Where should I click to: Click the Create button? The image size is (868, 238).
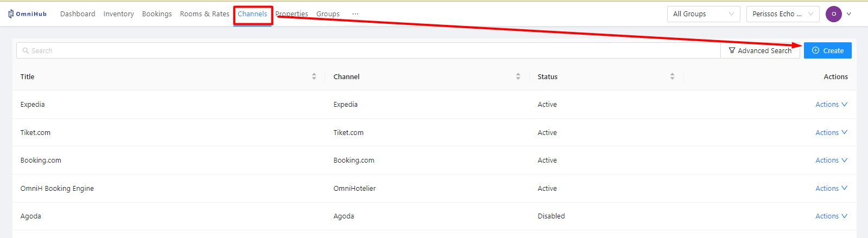click(828, 50)
